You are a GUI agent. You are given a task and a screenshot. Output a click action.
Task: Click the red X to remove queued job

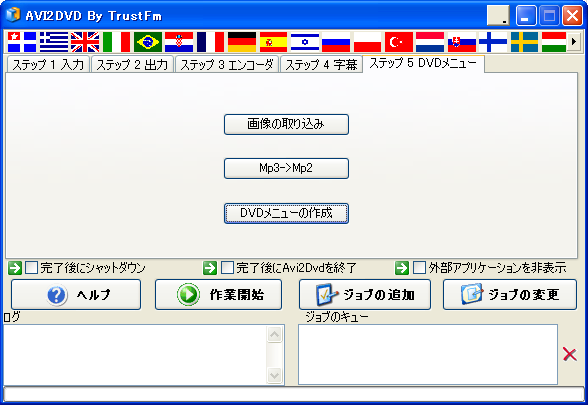[x=570, y=354]
